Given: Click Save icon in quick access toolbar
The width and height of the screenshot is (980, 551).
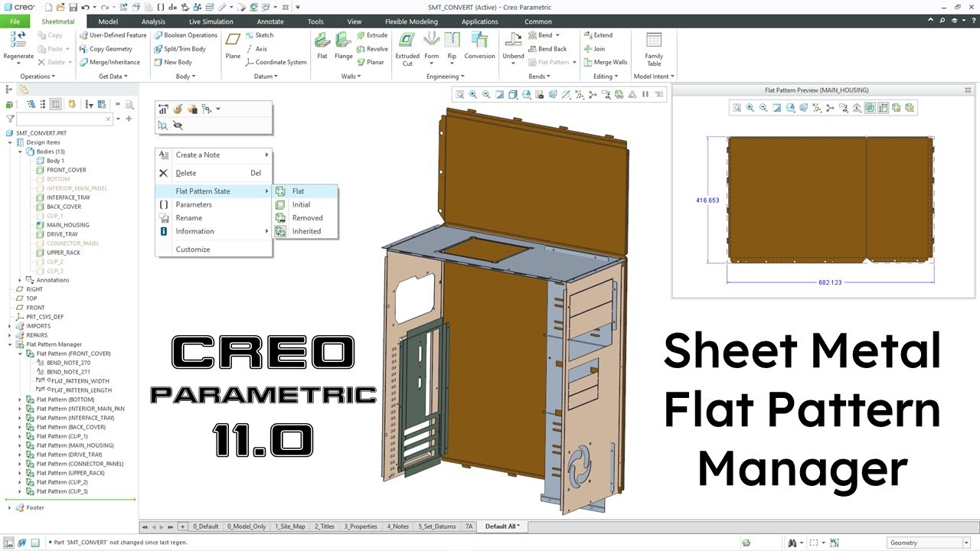Looking at the screenshot, I should coord(73,7).
